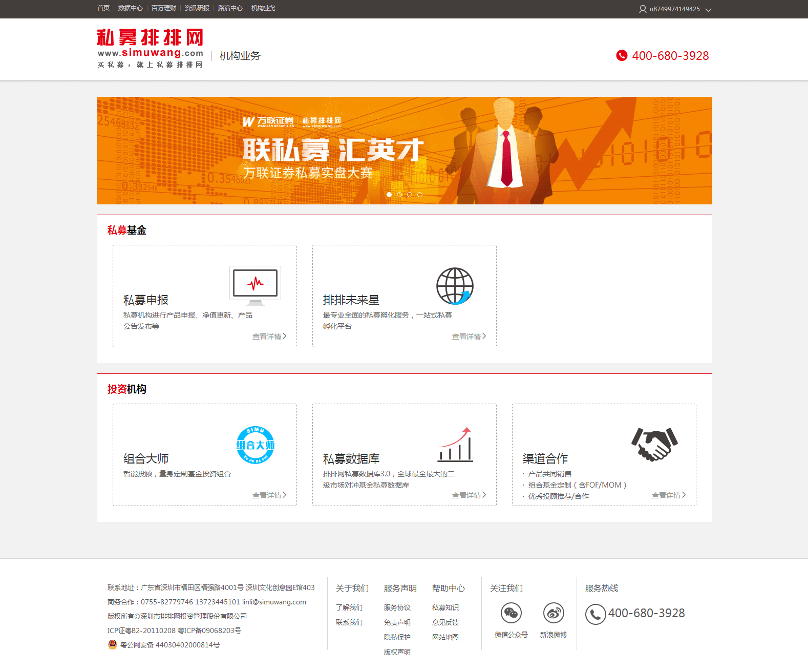Viewport: 808px width, 672px height.
Task: Click the 组合大师 round blue badge icon
Action: click(255, 445)
